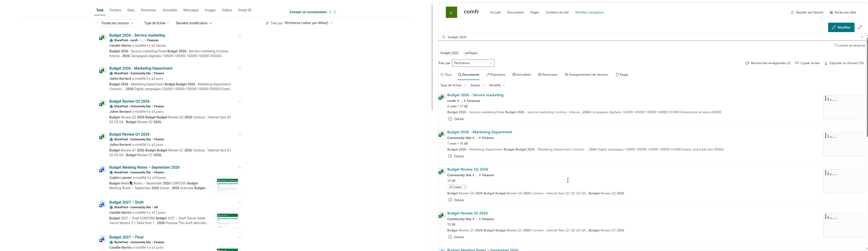Expand Type de fichier filter in left pane
Viewport: 868px width, 251px height.
[157, 23]
